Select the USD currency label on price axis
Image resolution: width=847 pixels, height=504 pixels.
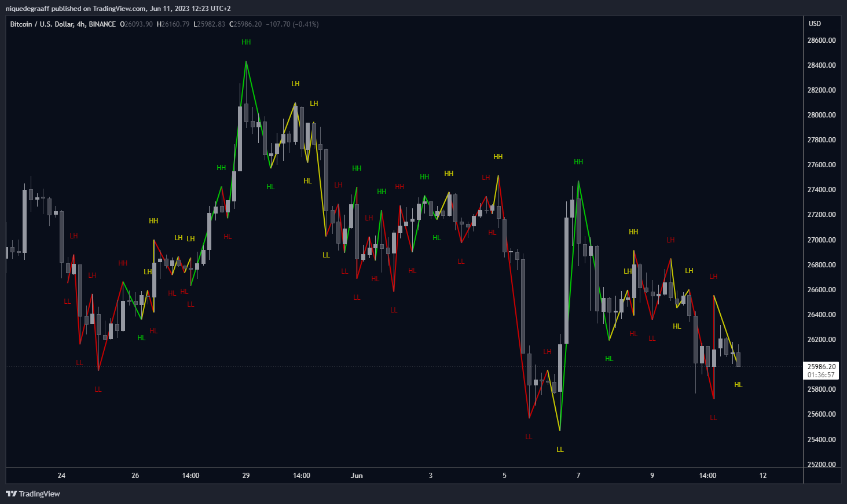pos(815,24)
